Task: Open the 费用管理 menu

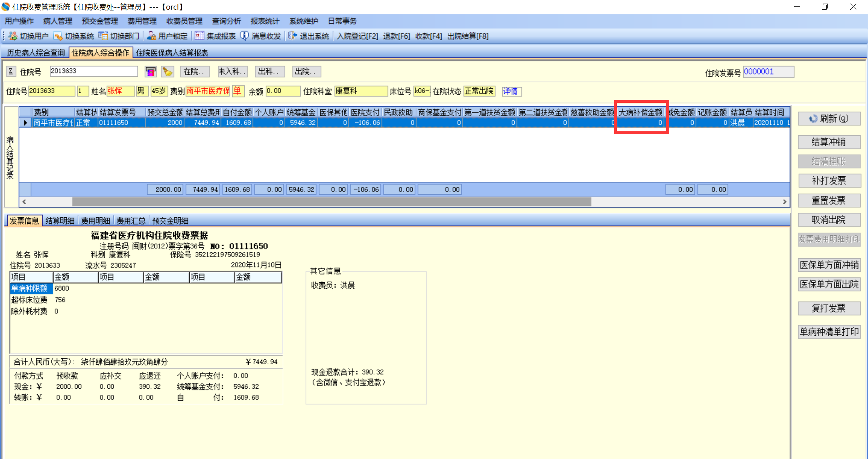Action: coord(142,21)
